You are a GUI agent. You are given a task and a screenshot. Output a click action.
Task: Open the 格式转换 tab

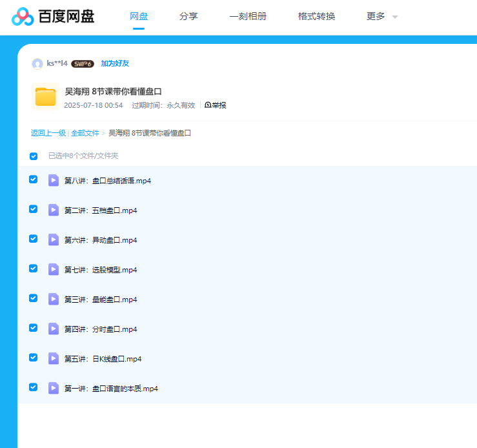pyautogui.click(x=316, y=17)
